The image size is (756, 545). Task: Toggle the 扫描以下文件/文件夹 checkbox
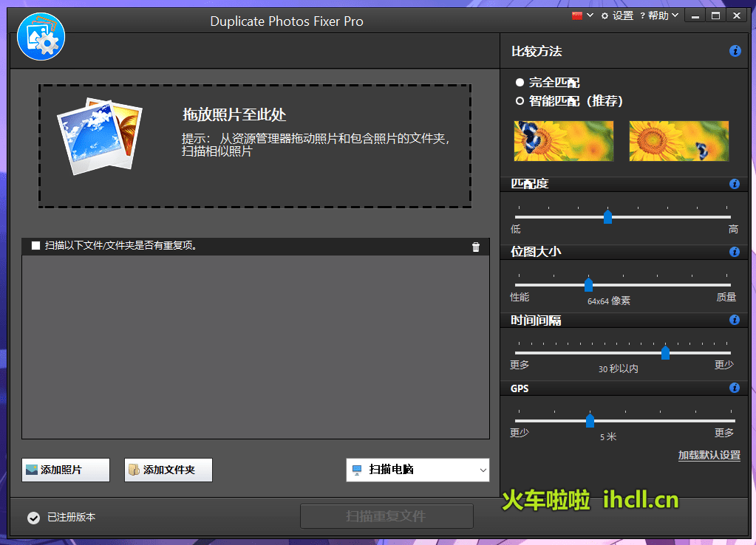click(35, 246)
